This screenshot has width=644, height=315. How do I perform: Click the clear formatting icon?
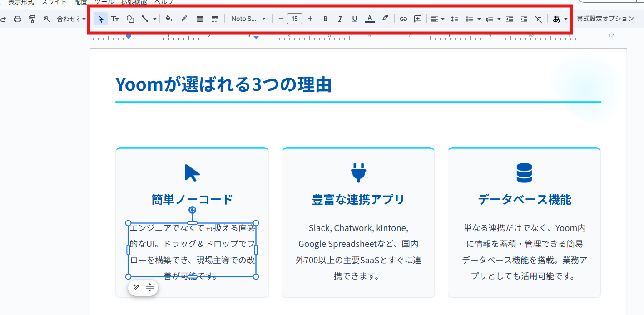click(x=538, y=19)
